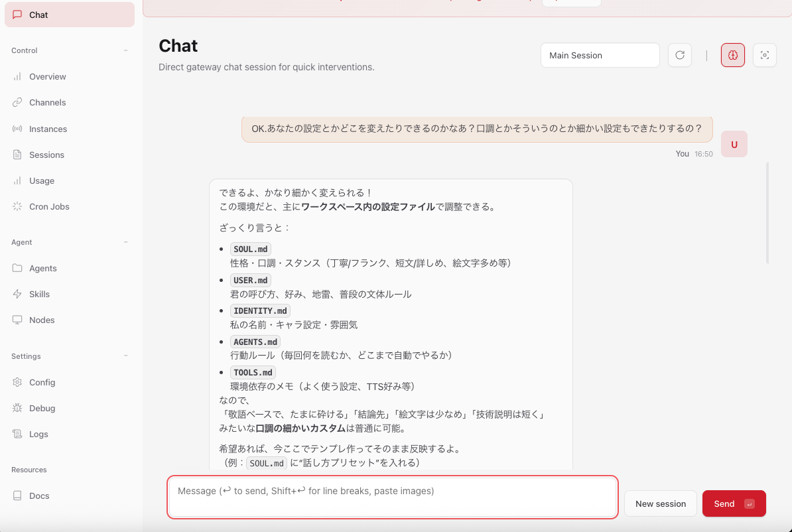The height and width of the screenshot is (532, 792).
Task: Open the Main Session dropdown
Action: (600, 55)
